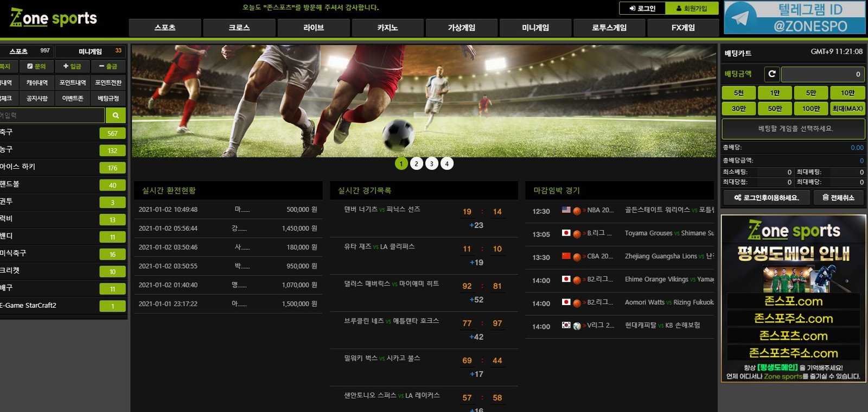The image size is (868, 412).
Task: Open the 평생도메인 안내 banner image
Action: (x=793, y=299)
